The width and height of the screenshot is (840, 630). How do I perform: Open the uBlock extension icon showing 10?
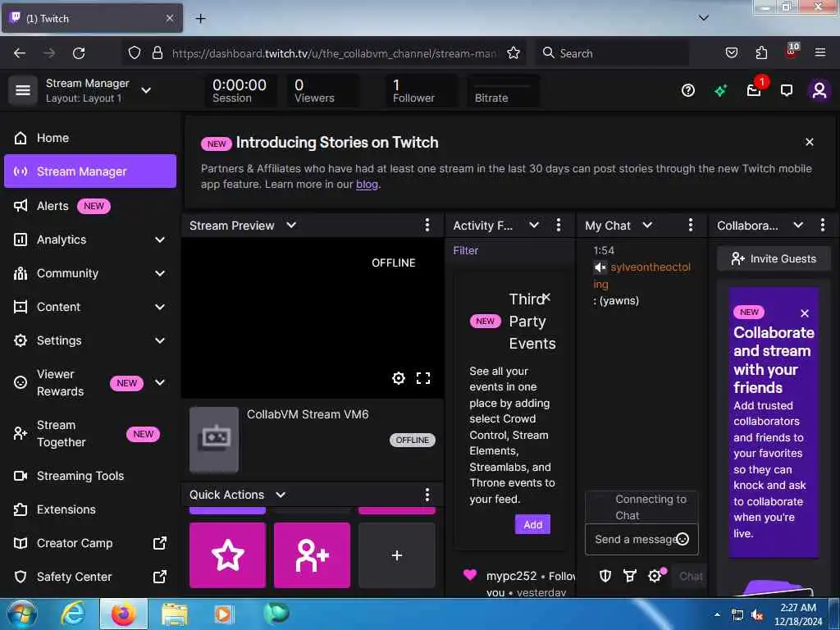coord(792,52)
